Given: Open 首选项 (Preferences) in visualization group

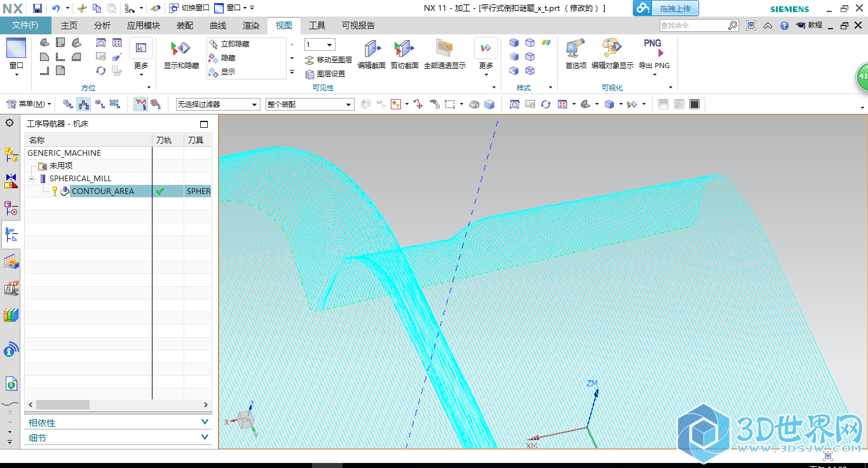Looking at the screenshot, I should click(x=576, y=54).
